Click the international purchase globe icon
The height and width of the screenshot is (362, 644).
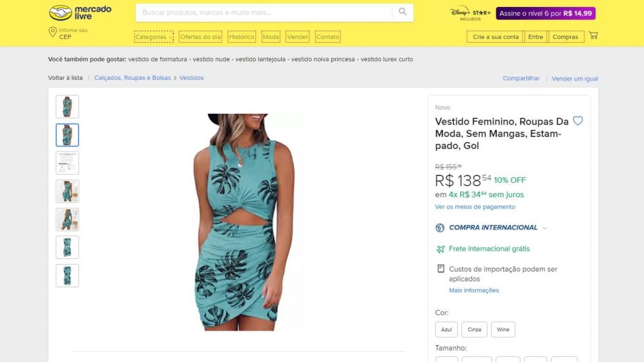[x=440, y=228]
